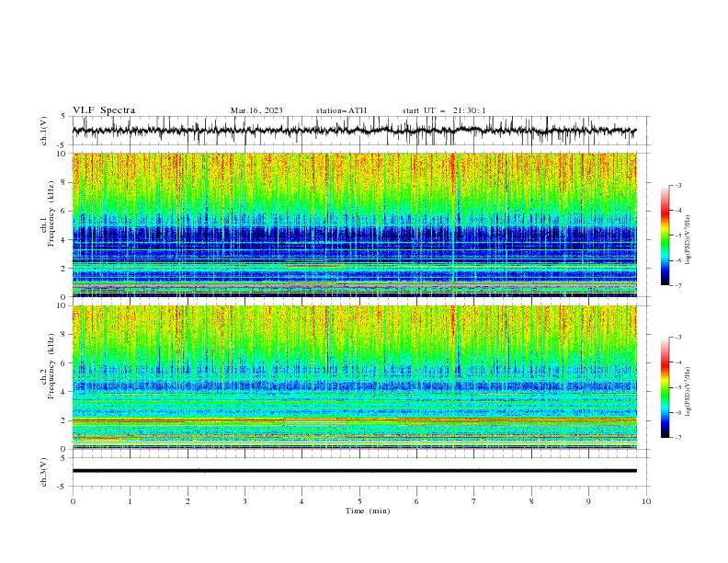
Task: Select the "Mar.16, 2023" date label
Action: 256,110
